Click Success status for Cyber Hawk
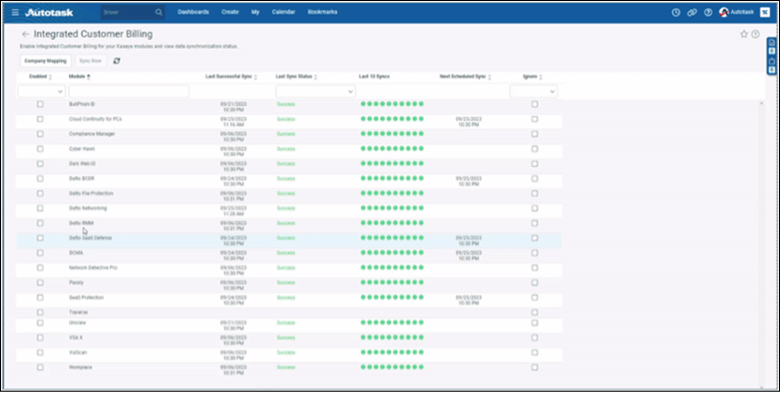Viewport: 780px width, 393px height. pos(286,149)
